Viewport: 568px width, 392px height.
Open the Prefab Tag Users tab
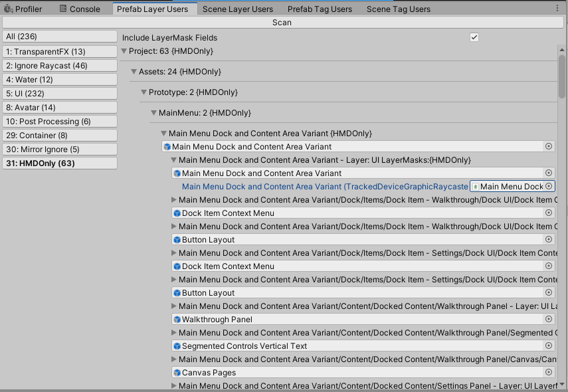coord(320,9)
